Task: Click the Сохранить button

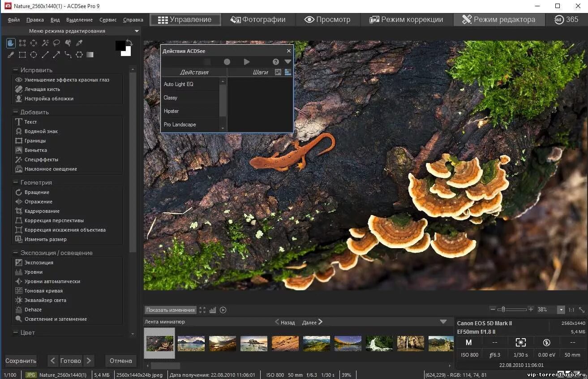Action: tap(21, 361)
